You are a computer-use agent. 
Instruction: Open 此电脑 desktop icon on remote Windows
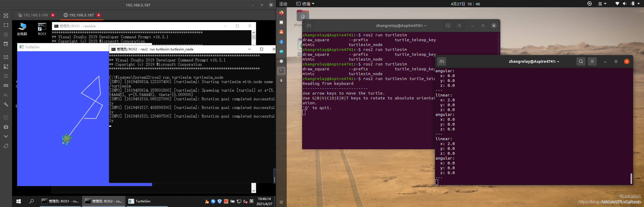[22, 29]
